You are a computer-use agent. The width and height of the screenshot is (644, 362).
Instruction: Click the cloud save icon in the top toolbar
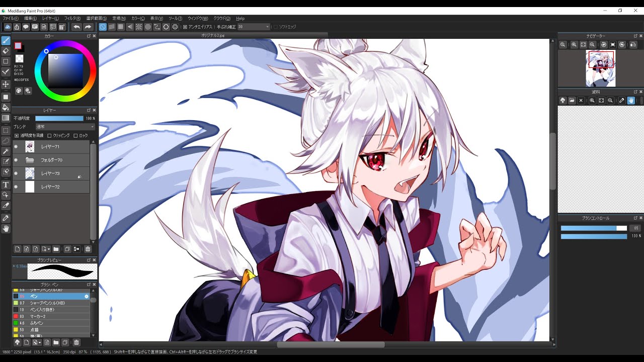click(8, 27)
